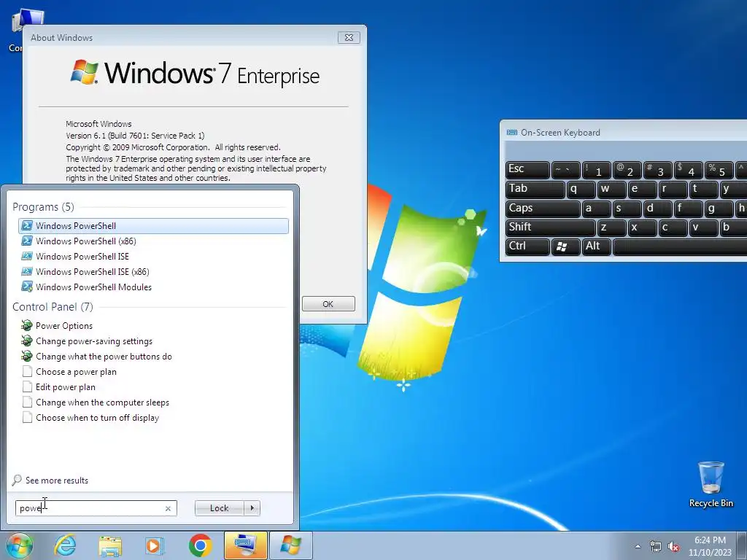Launch Windows PowerShell (x86)

[86, 241]
